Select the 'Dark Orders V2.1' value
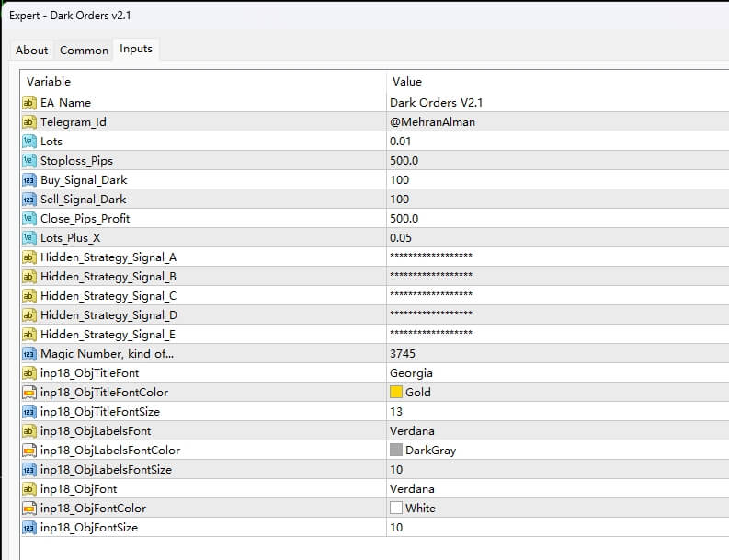The height and width of the screenshot is (560, 729). click(x=436, y=103)
